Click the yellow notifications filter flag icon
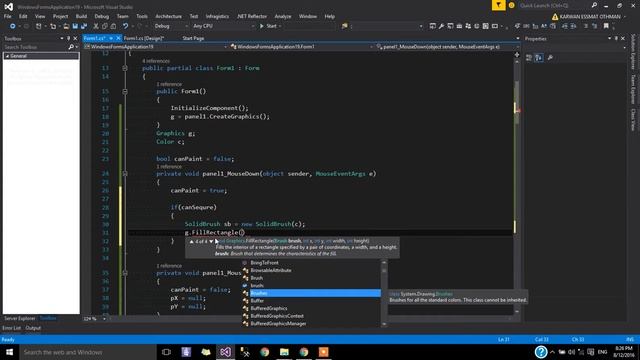The width and height of the screenshot is (640, 360). (498, 5)
